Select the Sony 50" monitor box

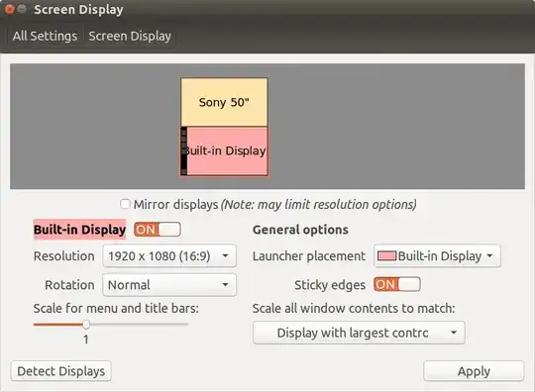pos(224,102)
